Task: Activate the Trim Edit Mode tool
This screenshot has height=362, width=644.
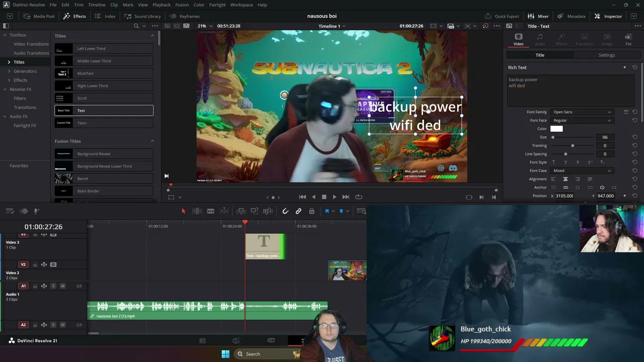Action: coord(197,211)
